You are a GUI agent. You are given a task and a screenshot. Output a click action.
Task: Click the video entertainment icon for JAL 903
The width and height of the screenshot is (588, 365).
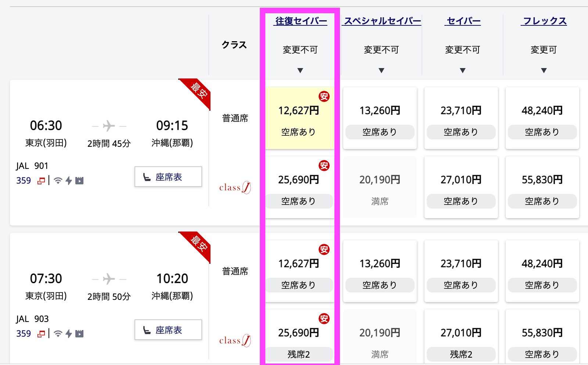79,334
